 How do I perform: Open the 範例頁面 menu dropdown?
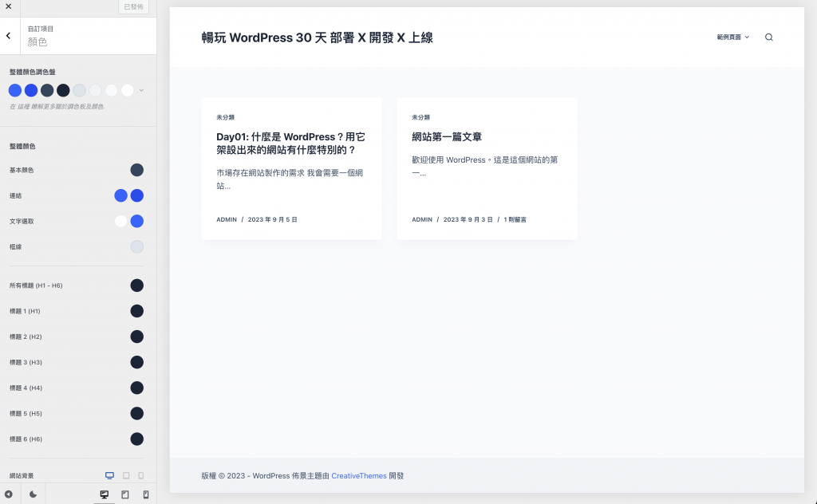pos(732,37)
